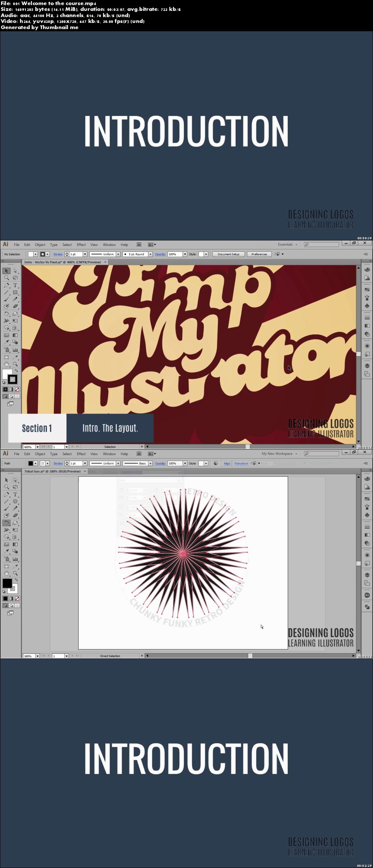The width and height of the screenshot is (373, 868).
Task: Open Essentials workspace dropdown
Action: [x=287, y=245]
